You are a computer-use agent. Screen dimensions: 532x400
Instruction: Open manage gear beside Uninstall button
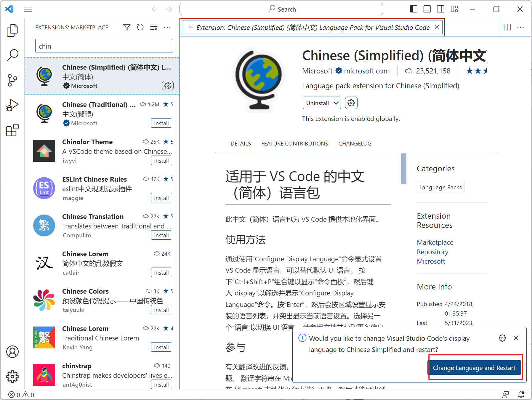click(x=351, y=103)
